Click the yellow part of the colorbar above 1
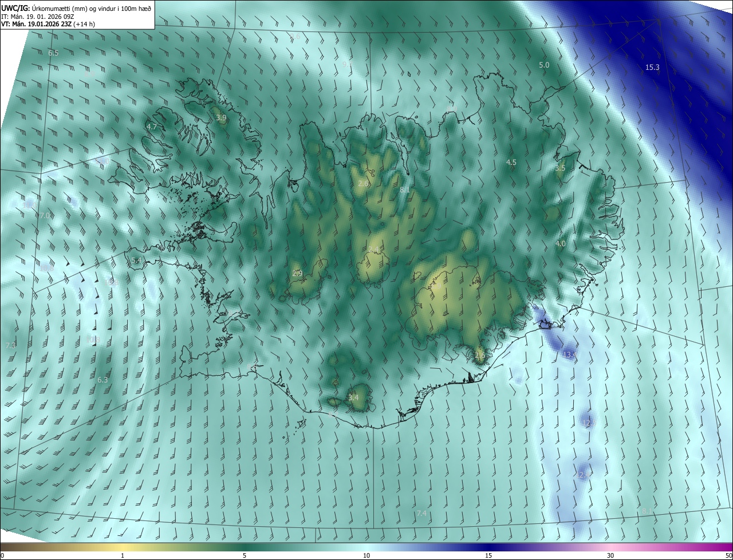 [x=123, y=547]
